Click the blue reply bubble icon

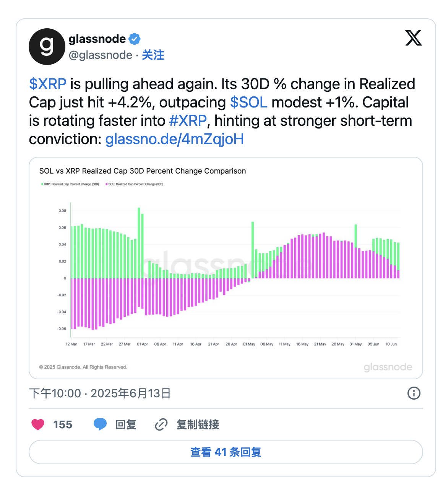(x=100, y=424)
